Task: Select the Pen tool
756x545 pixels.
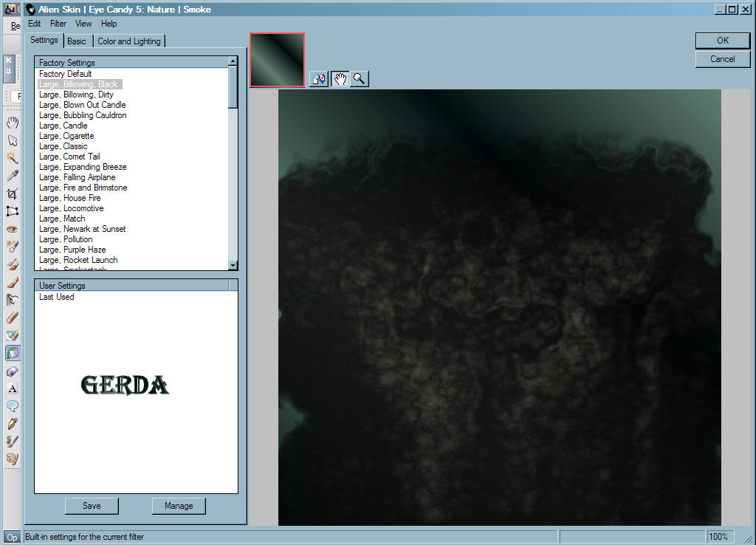Action: (x=13, y=424)
